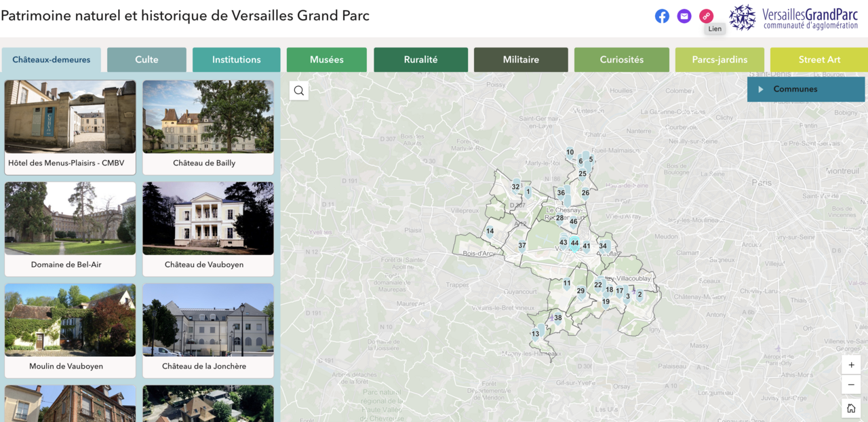The image size is (868, 422).
Task: Copy link with the pink link icon
Action: [x=707, y=16]
